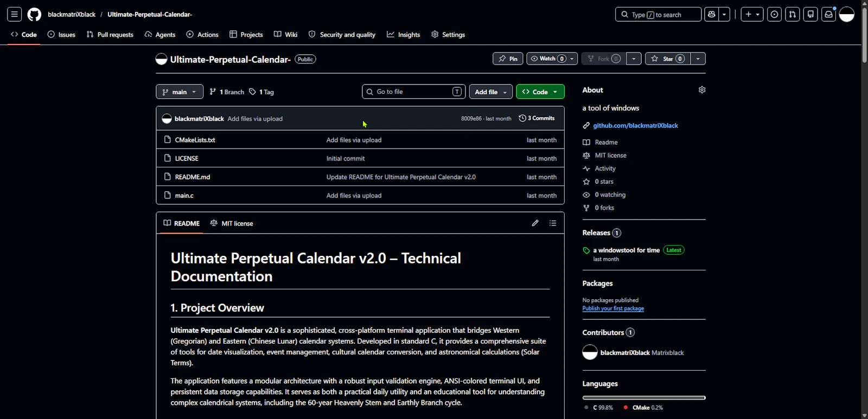
Task: Open the notifications inbox icon
Action: tap(828, 15)
